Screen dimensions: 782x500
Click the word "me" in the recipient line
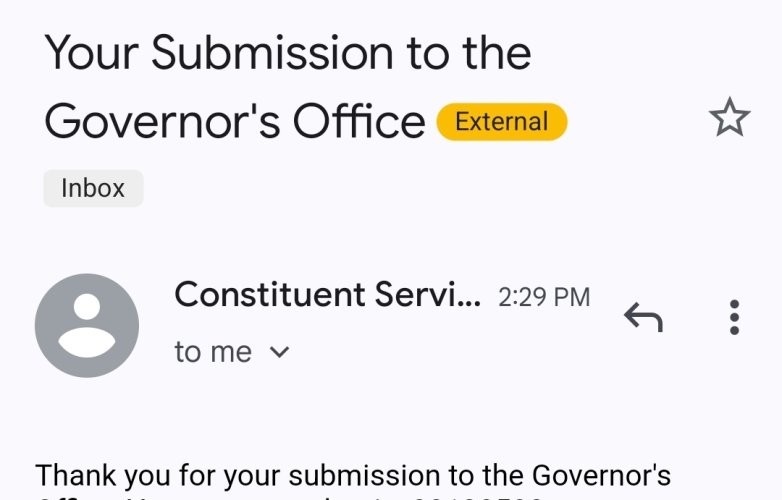(230, 353)
